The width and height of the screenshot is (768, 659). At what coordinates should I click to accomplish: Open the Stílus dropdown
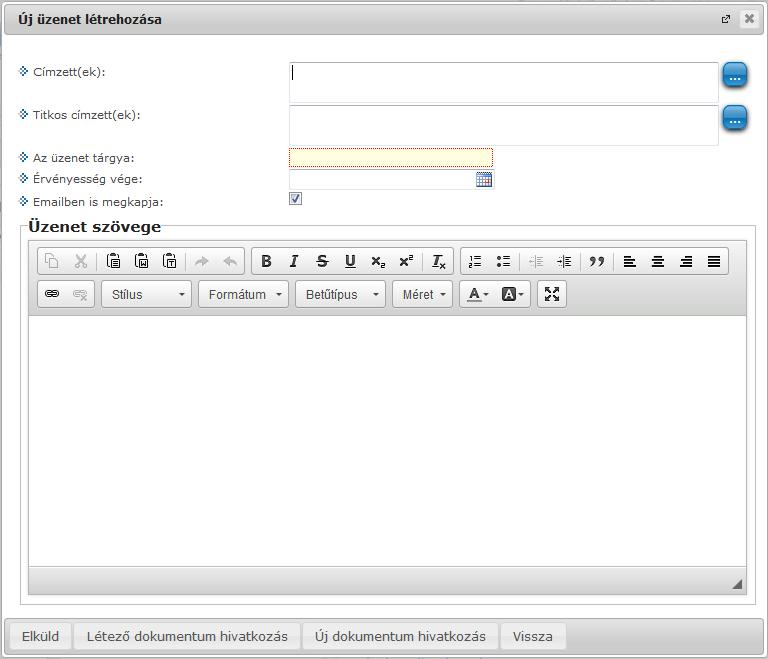[146, 294]
